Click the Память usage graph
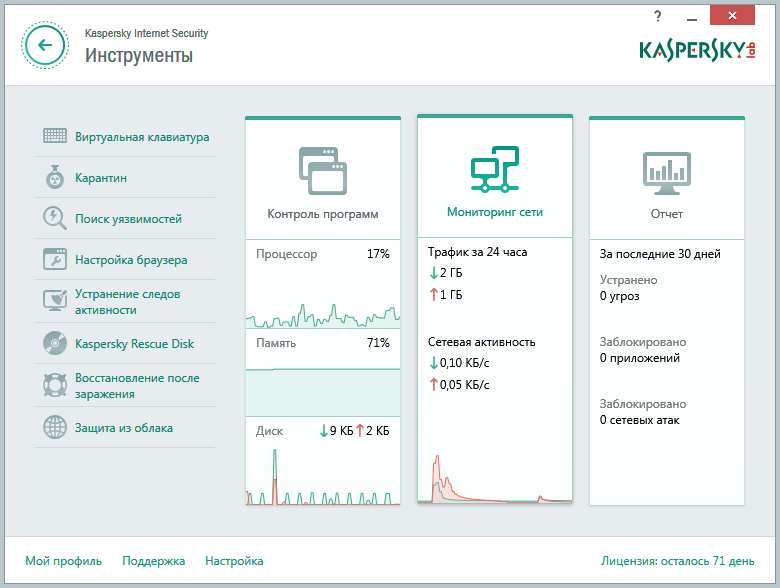This screenshot has height=588, width=780. click(323, 392)
